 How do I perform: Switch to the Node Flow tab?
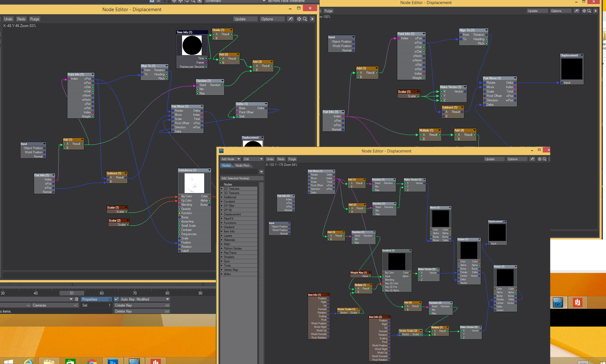[x=242, y=166]
